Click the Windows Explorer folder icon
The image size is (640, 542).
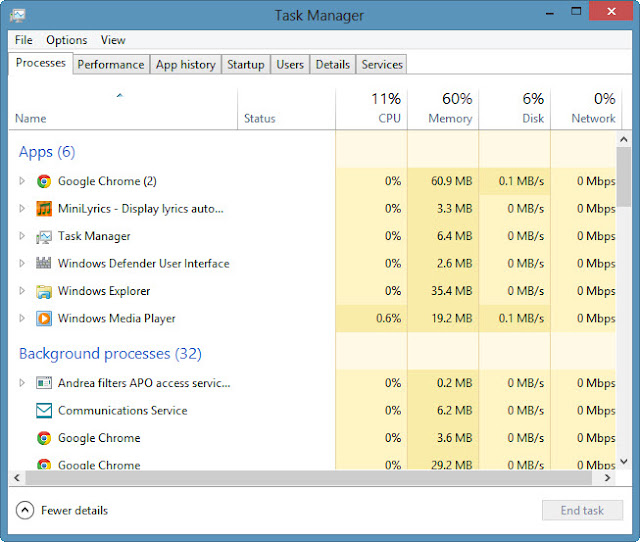[x=44, y=291]
